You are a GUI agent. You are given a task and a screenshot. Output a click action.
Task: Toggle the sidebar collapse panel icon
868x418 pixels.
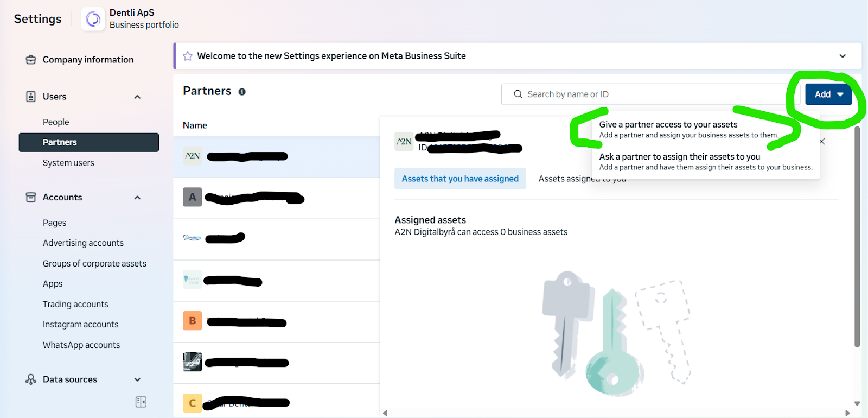(x=141, y=402)
